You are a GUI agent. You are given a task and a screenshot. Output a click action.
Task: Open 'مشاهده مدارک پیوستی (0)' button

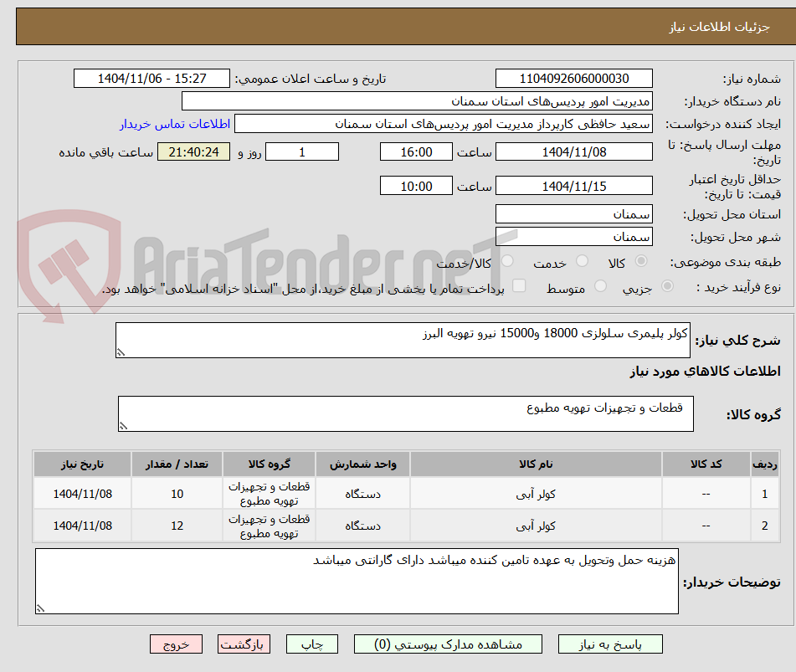(448, 644)
